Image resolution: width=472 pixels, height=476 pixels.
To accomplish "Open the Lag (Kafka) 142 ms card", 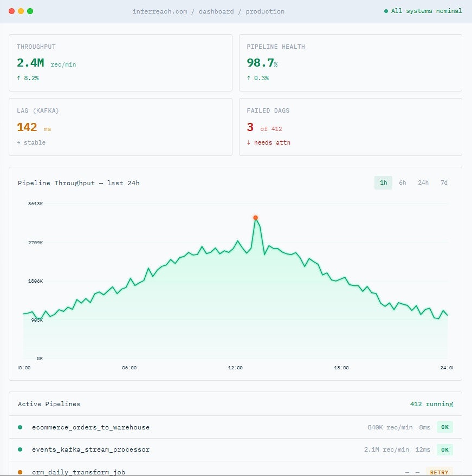I will click(x=121, y=127).
